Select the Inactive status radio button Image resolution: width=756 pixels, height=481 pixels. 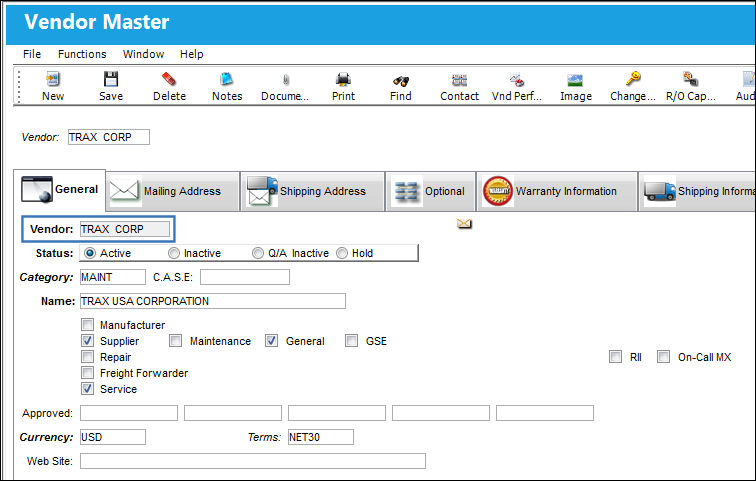tap(174, 253)
